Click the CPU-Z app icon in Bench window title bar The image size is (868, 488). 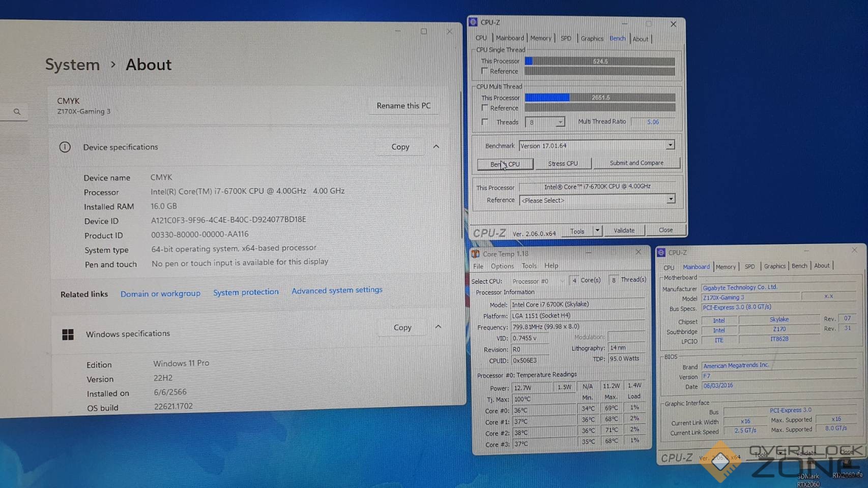pyautogui.click(x=473, y=22)
